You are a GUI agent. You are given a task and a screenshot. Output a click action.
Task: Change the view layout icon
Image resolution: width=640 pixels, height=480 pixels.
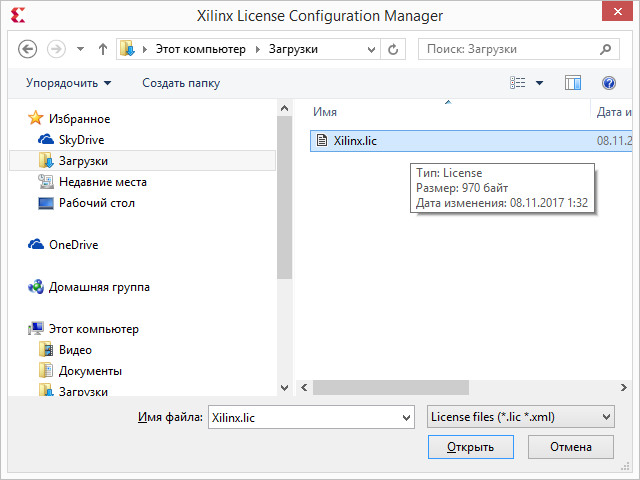tap(518, 83)
